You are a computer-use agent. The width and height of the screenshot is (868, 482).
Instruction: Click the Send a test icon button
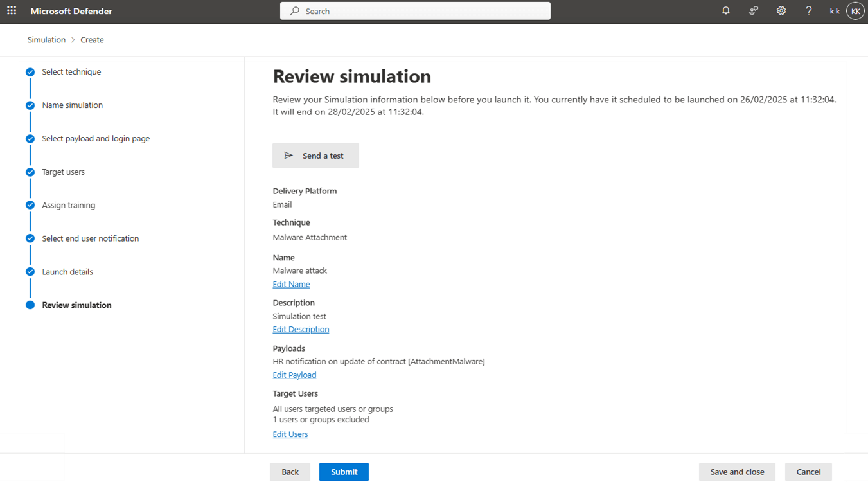[x=289, y=155]
